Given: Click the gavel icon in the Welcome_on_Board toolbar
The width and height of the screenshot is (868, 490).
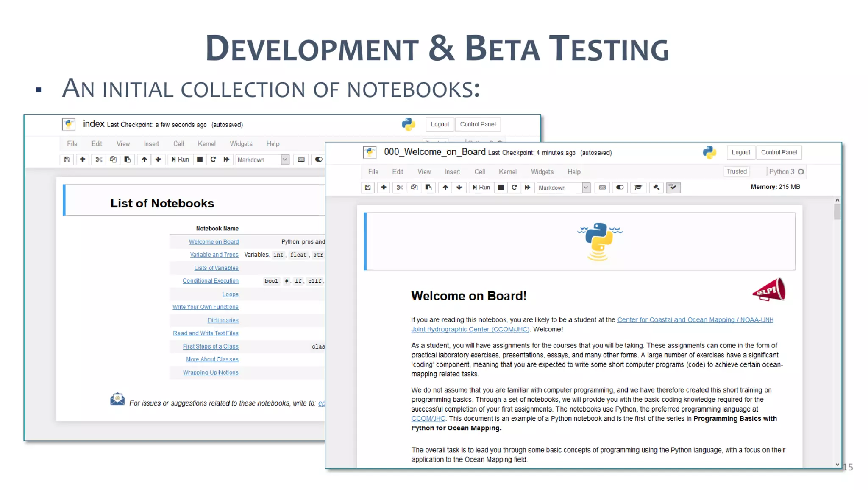Looking at the screenshot, I should pos(656,188).
